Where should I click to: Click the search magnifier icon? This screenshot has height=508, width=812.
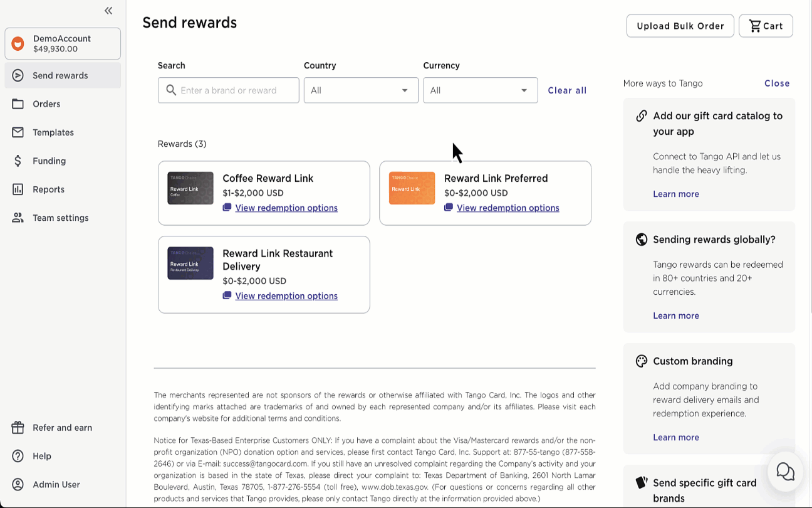[171, 90]
